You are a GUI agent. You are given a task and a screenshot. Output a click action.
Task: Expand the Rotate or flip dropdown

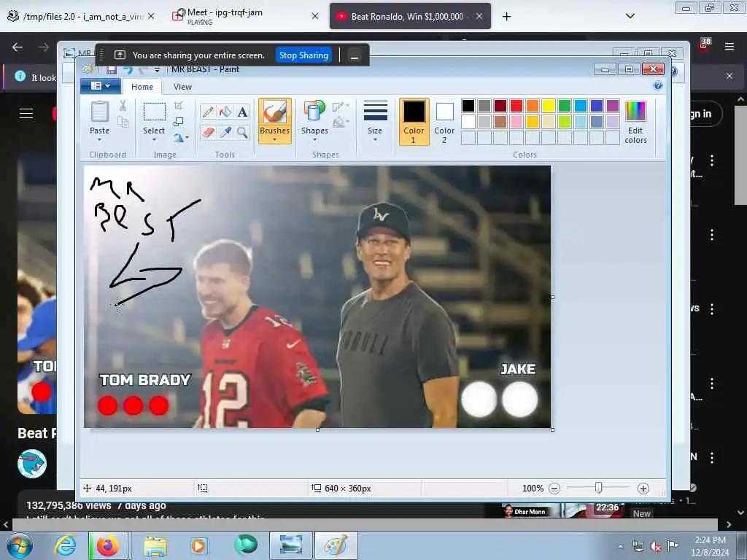click(x=181, y=138)
